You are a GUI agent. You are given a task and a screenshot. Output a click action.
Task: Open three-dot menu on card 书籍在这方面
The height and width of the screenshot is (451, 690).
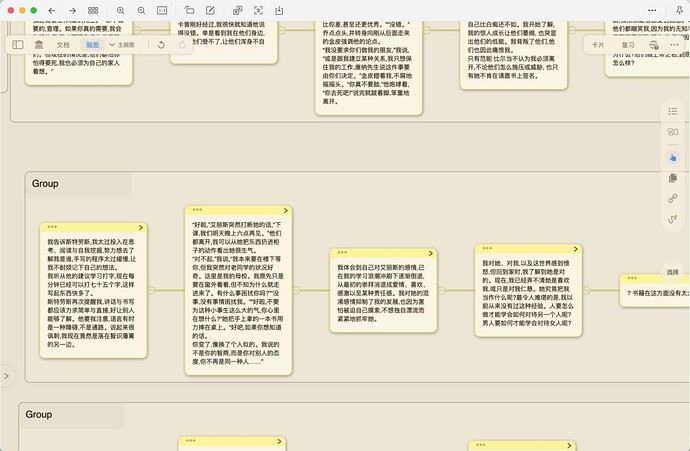tap(632, 278)
